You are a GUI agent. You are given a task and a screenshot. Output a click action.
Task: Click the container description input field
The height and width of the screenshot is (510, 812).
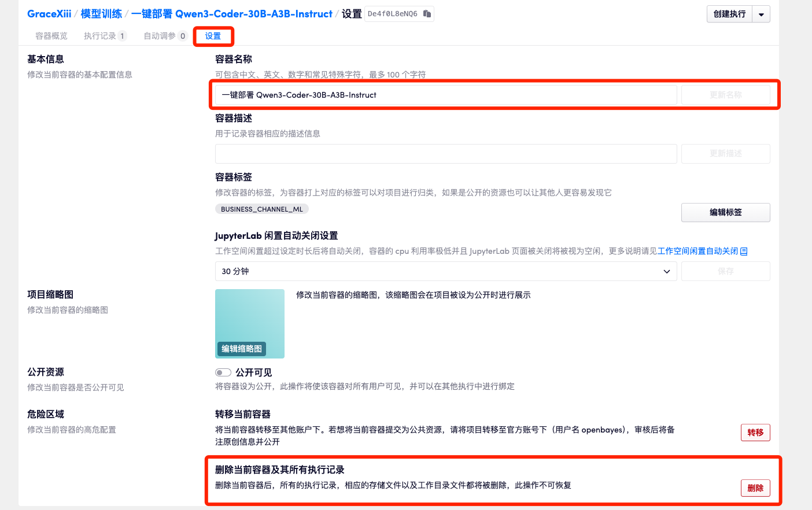coord(445,153)
